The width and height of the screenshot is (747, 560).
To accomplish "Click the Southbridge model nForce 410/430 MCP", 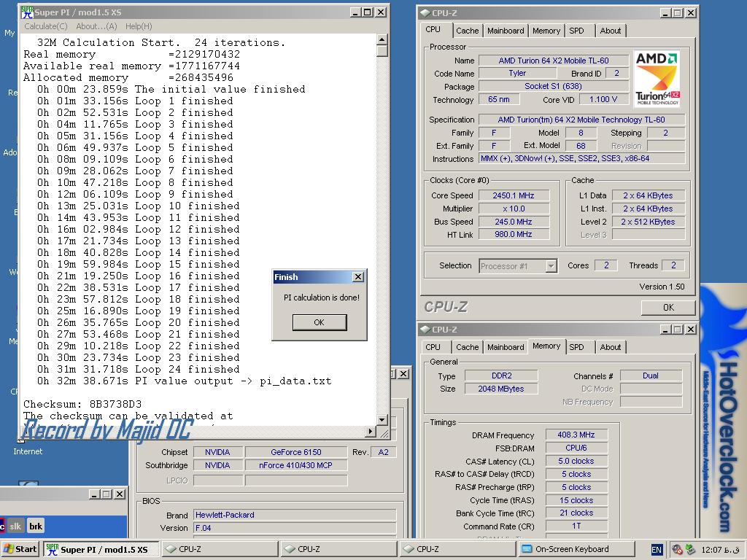I will pyautogui.click(x=296, y=465).
